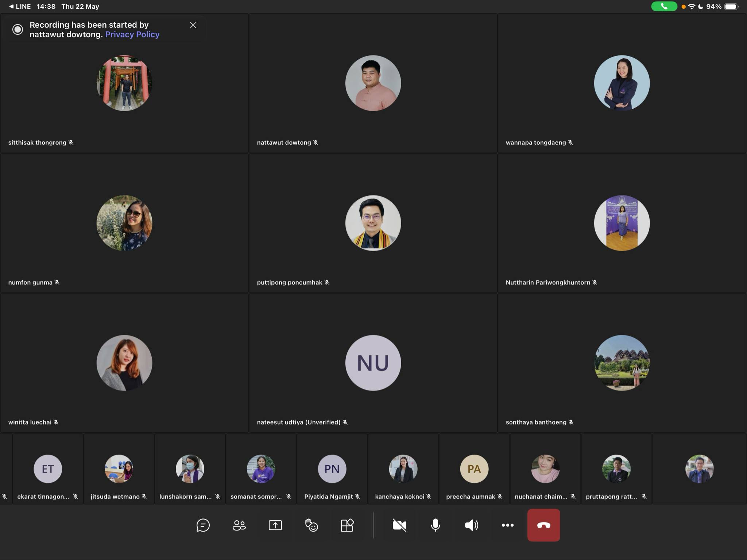747x560 pixels.
Task: Tap the PN initials avatar
Action: [x=332, y=468]
